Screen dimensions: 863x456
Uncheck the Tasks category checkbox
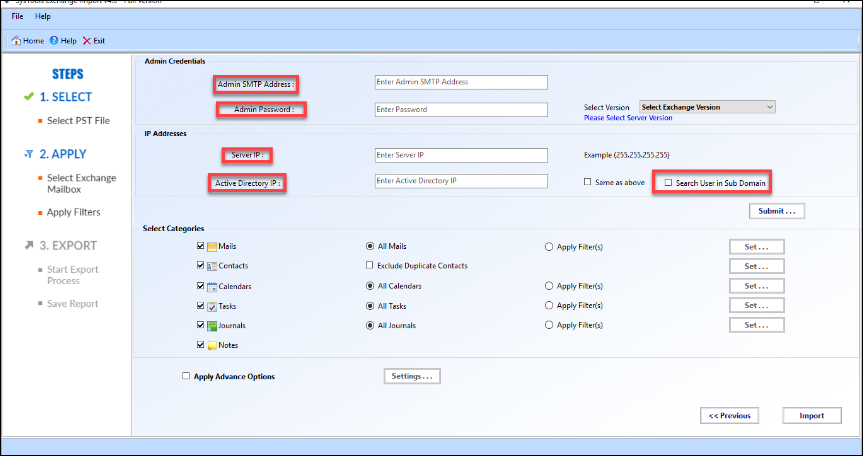(x=200, y=305)
